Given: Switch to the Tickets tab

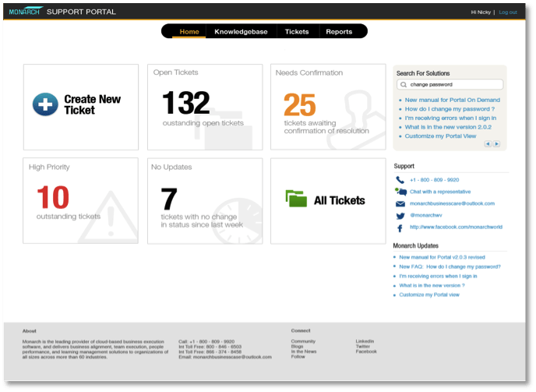Looking at the screenshot, I should [297, 32].
